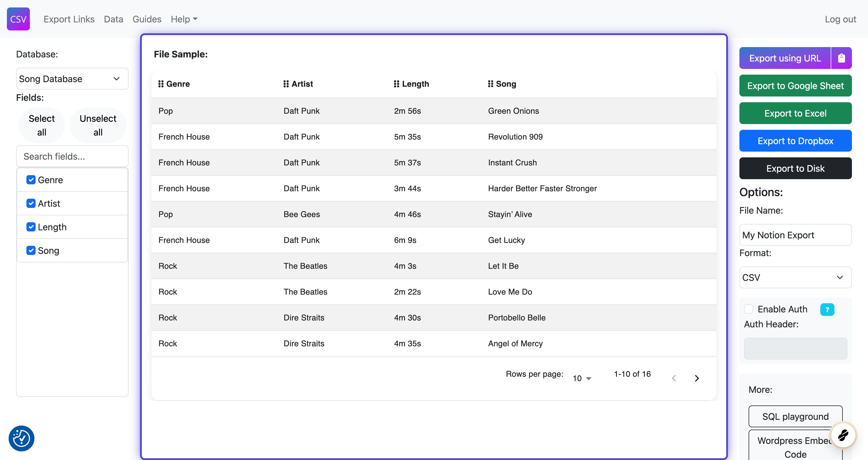Screen dimensions: 868x460
Task: Click the Search fields input box
Action: (x=72, y=156)
